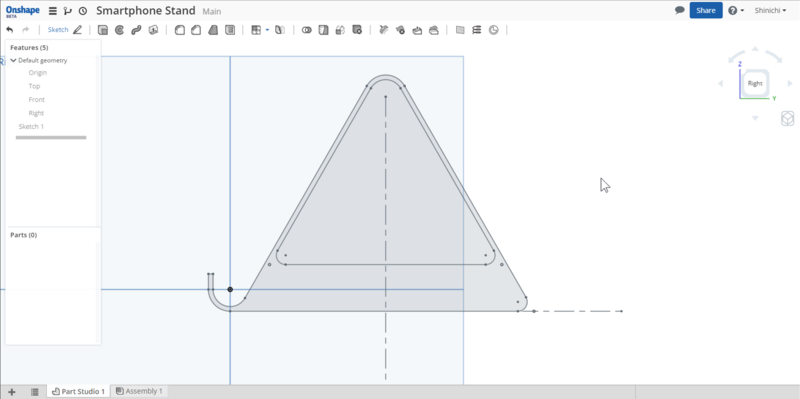
Task: Click the feature list rollback bar
Action: click(x=51, y=137)
